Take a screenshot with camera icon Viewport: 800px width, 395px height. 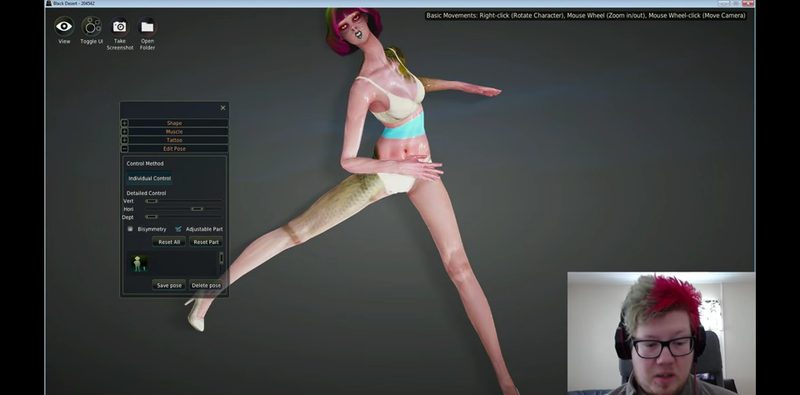119,26
